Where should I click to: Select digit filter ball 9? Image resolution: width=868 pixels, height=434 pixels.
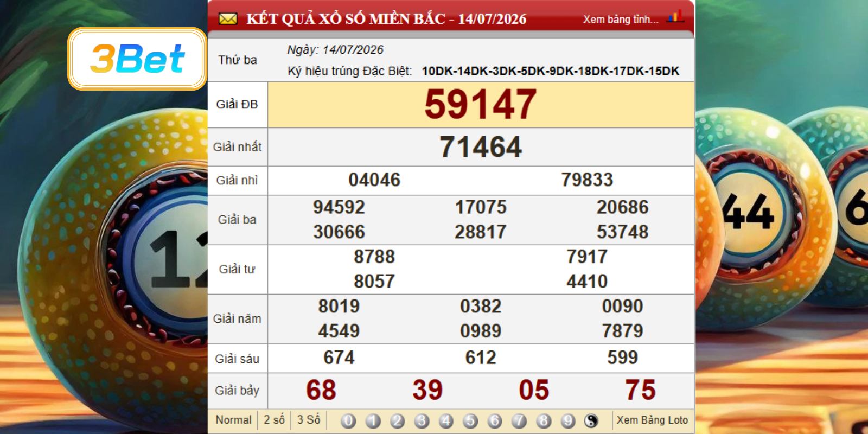568,420
